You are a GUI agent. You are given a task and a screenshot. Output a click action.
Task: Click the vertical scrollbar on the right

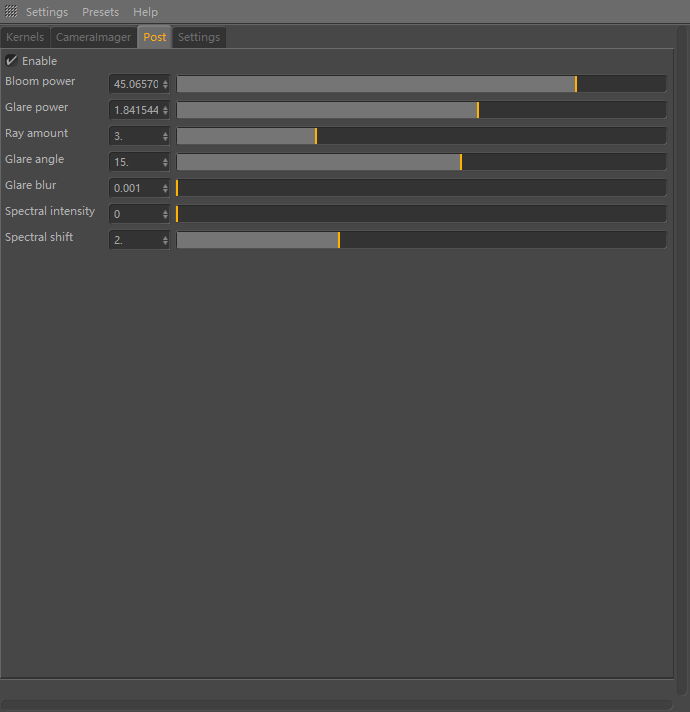click(682, 361)
